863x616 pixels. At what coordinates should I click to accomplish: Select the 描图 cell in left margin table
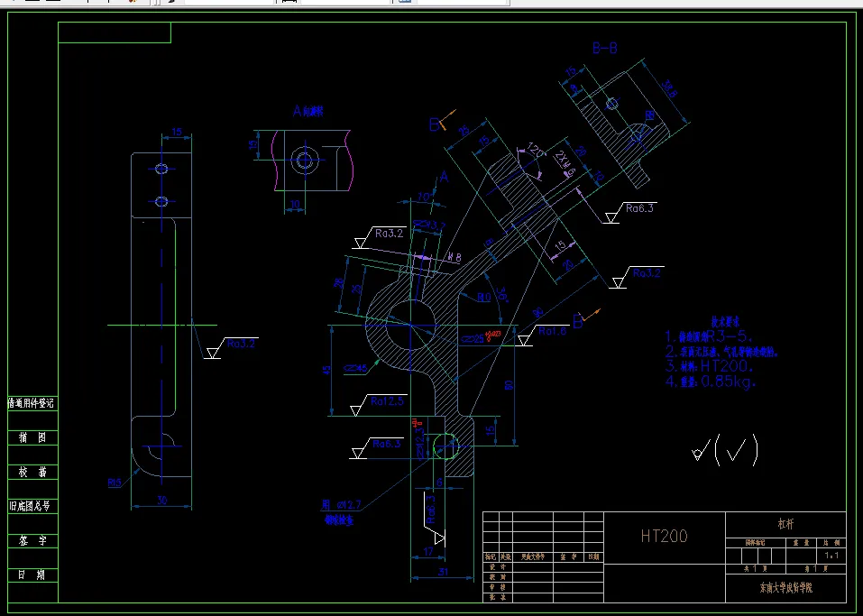coord(32,438)
